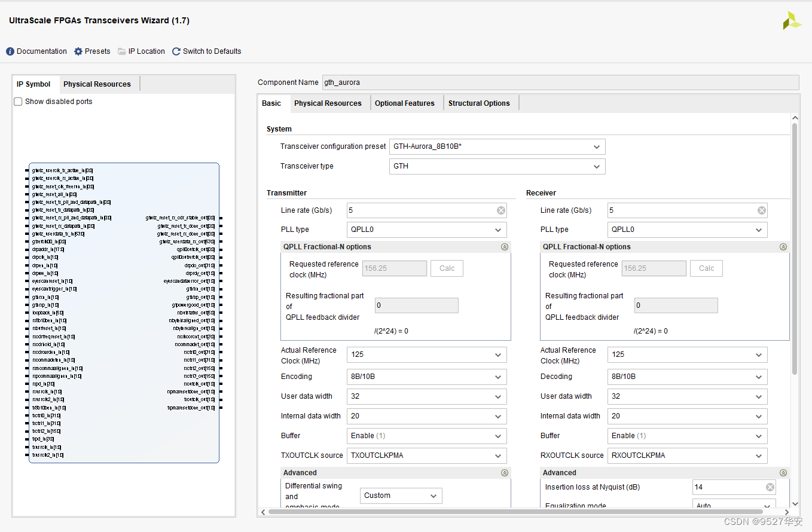Collapse Transmitter Advanced section
The image size is (812, 532).
[505, 473]
